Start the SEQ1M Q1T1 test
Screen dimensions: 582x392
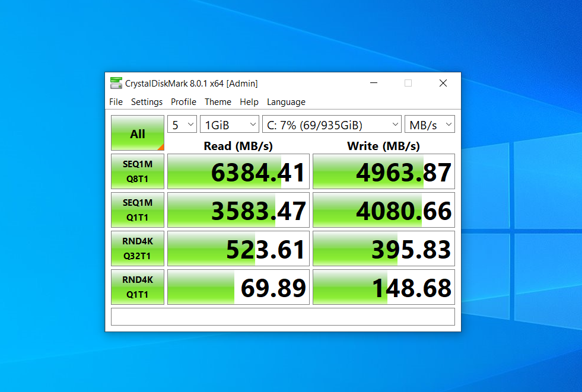137,210
